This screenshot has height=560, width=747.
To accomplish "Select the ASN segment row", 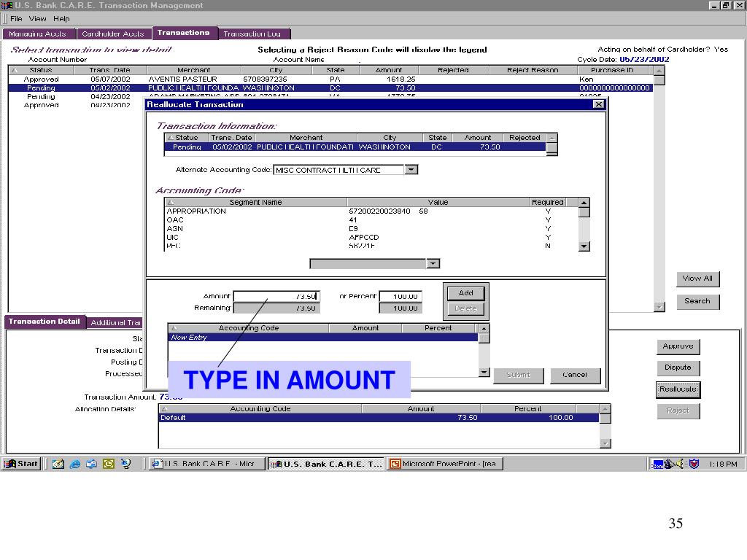I will (x=371, y=228).
